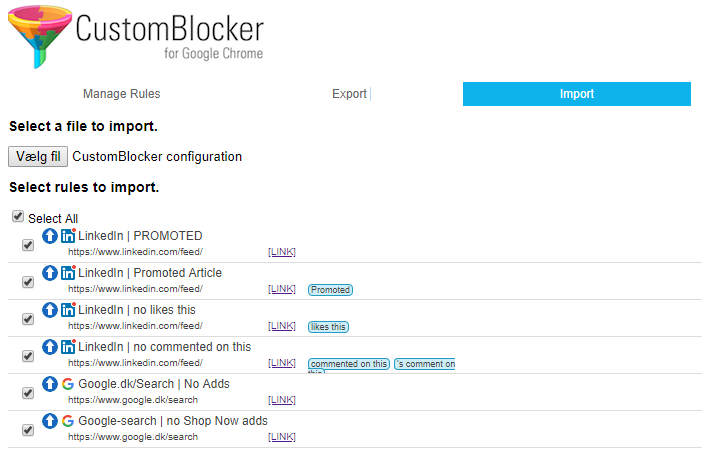Toggle checkbox for Google.dk/Search | No Adds rule
Screen dimensions: 702x452
[28, 393]
